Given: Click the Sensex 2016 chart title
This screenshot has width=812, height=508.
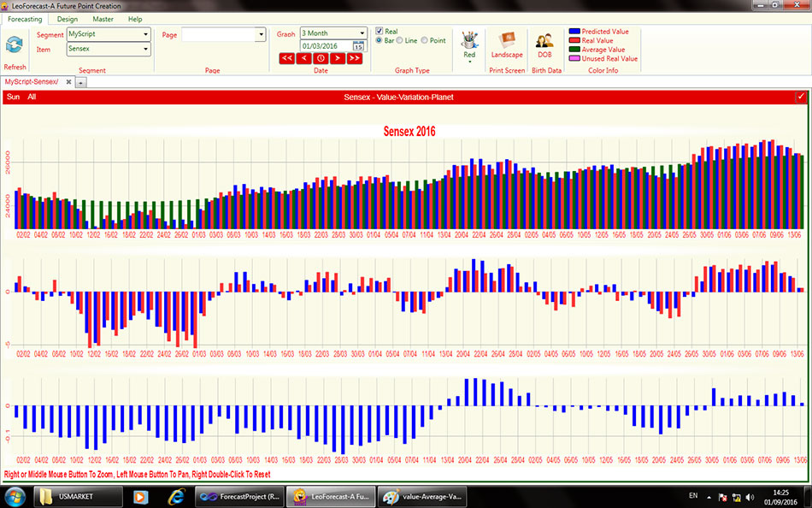Looking at the screenshot, I should point(409,132).
